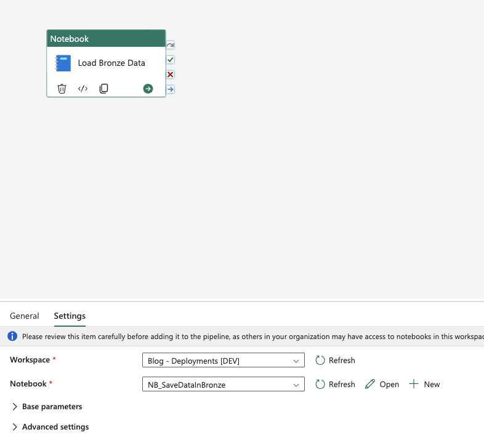Screen dimensions: 484x448
Task: Refresh the Notebook list
Action: [335, 384]
